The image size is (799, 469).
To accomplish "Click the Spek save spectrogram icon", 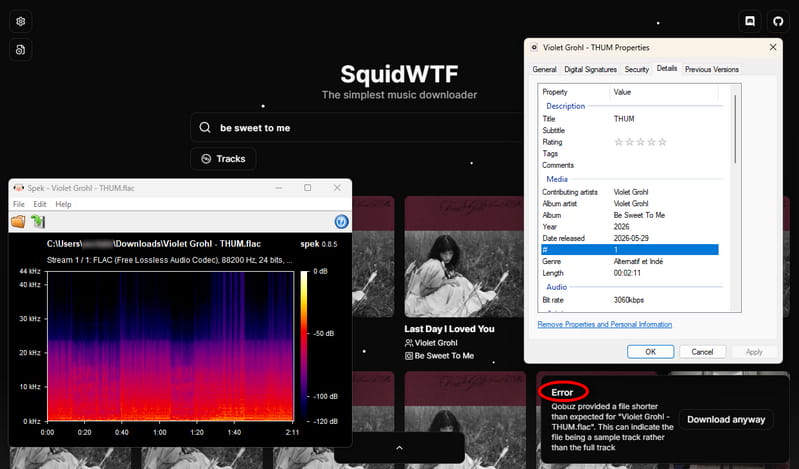I will pyautogui.click(x=38, y=222).
